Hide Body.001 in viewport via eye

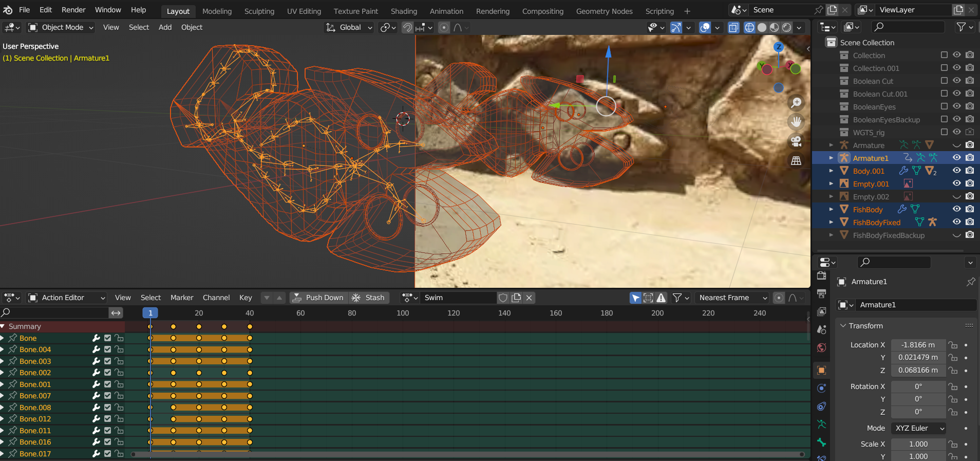pos(956,171)
